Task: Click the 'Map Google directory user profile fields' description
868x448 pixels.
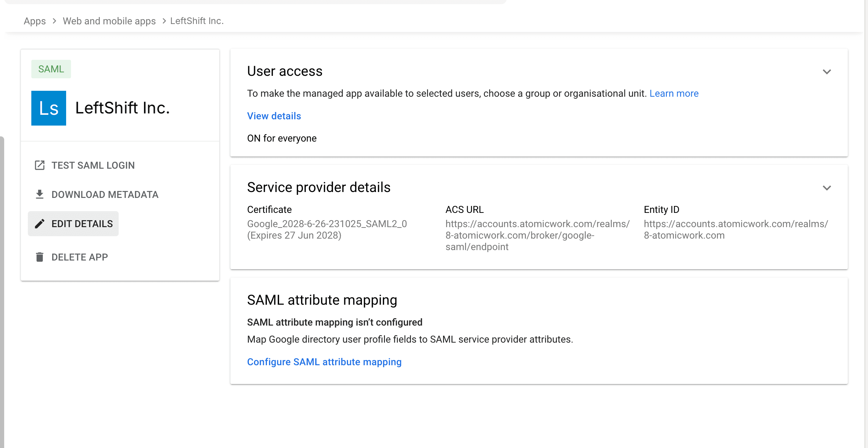Action: coord(410,339)
